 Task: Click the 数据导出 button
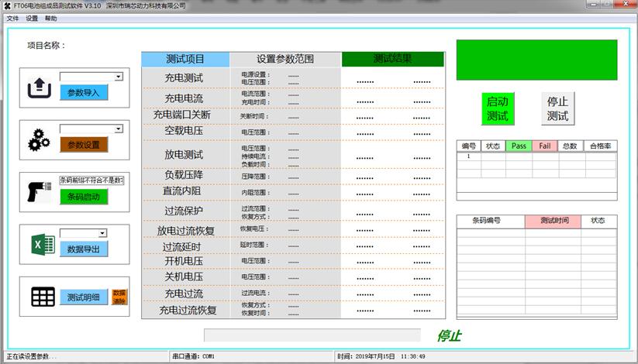coord(84,249)
